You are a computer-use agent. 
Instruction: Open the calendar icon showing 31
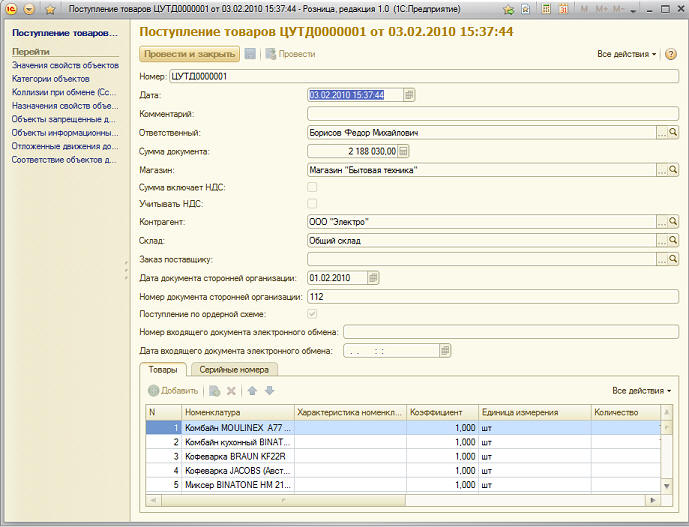tap(563, 9)
